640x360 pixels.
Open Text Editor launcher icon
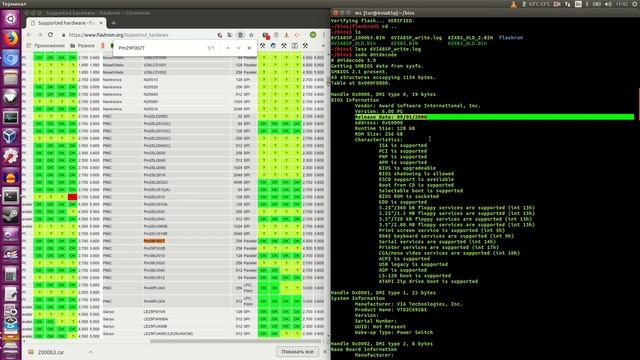pyautogui.click(x=10, y=294)
